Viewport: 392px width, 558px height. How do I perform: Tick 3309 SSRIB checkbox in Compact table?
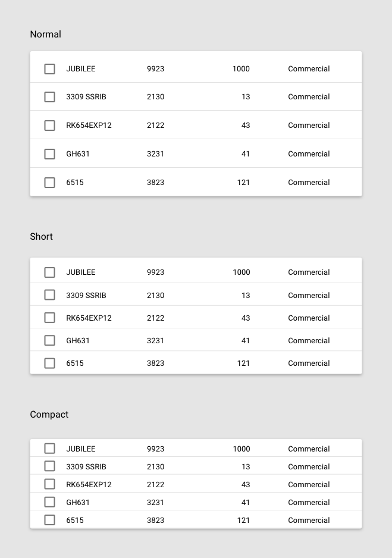(50, 466)
